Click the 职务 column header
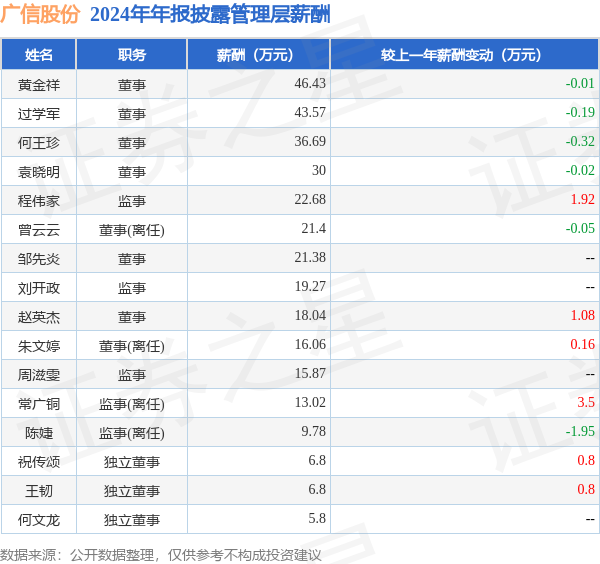 [x=132, y=55]
